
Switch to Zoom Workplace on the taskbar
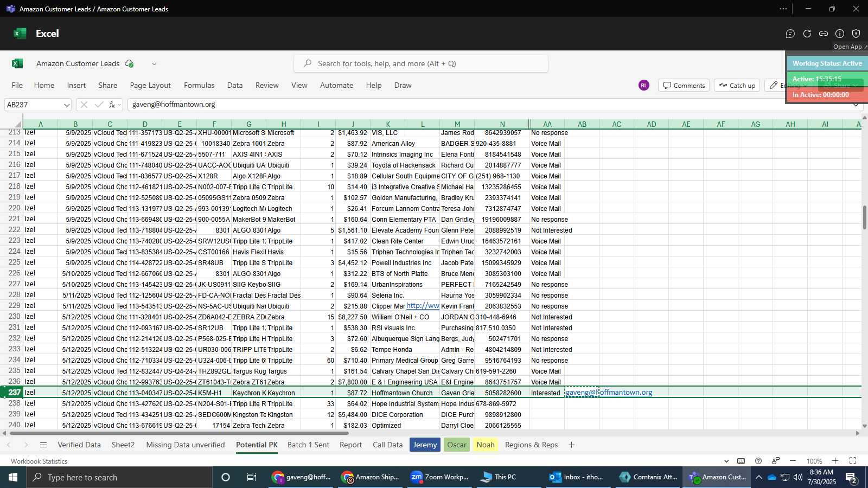439,477
